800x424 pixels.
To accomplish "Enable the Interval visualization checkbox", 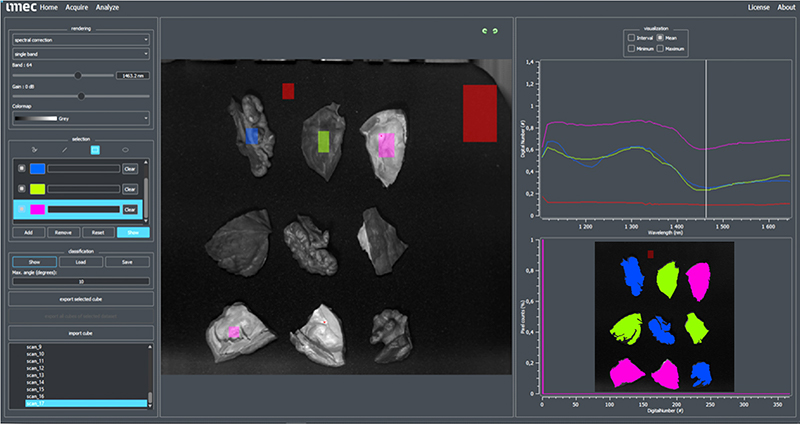I will pos(629,37).
